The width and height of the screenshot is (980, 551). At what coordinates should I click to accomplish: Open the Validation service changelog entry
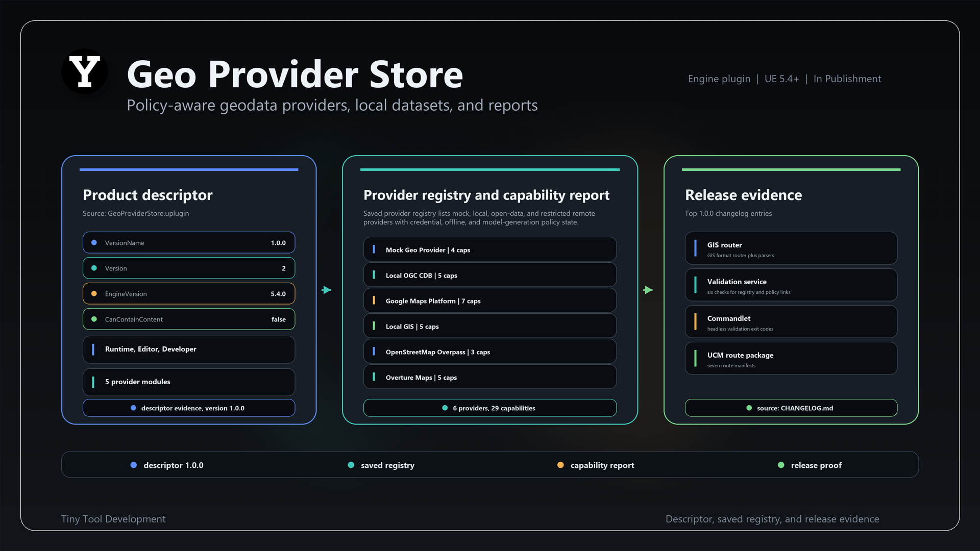[x=791, y=285]
